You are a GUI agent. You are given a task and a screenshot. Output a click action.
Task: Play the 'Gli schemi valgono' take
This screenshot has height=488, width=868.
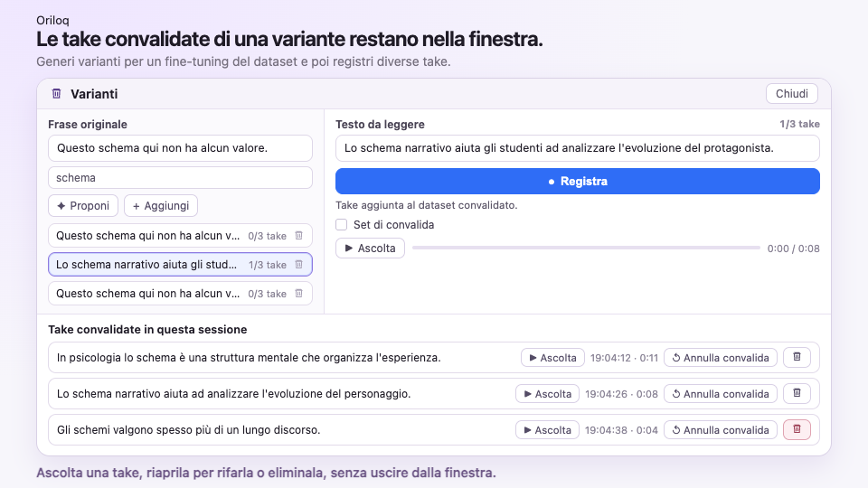coord(547,430)
